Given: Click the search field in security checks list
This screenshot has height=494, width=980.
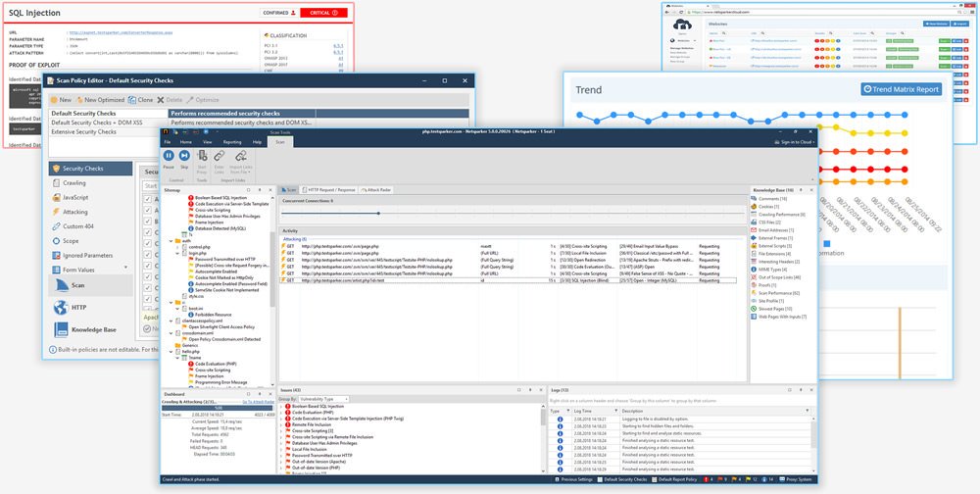Looking at the screenshot, I should tap(153, 185).
